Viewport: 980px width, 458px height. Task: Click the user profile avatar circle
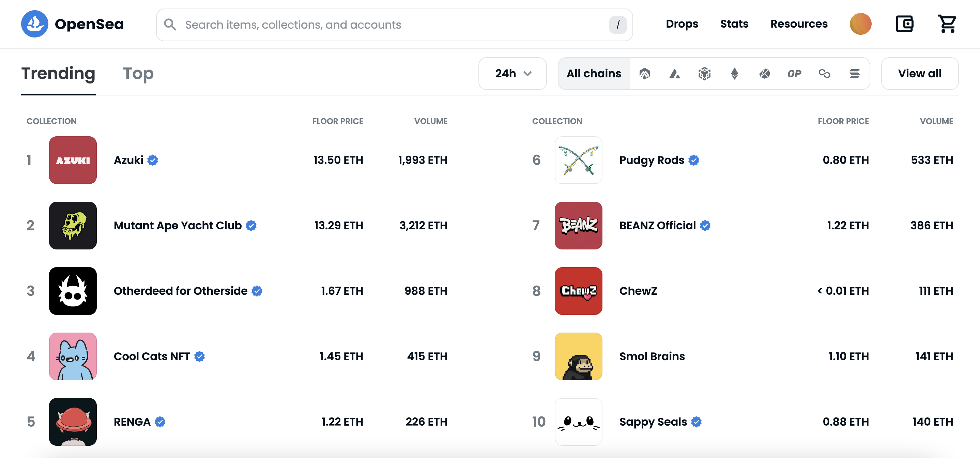point(859,24)
